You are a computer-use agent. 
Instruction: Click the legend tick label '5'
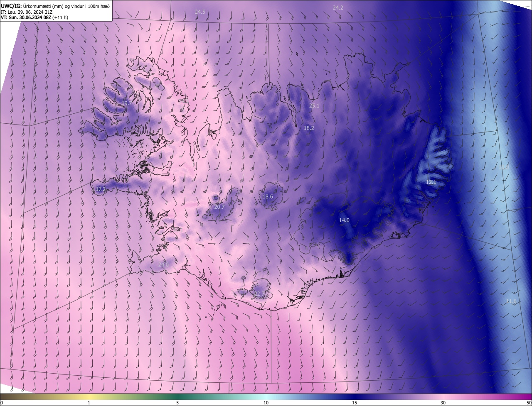coord(177,403)
